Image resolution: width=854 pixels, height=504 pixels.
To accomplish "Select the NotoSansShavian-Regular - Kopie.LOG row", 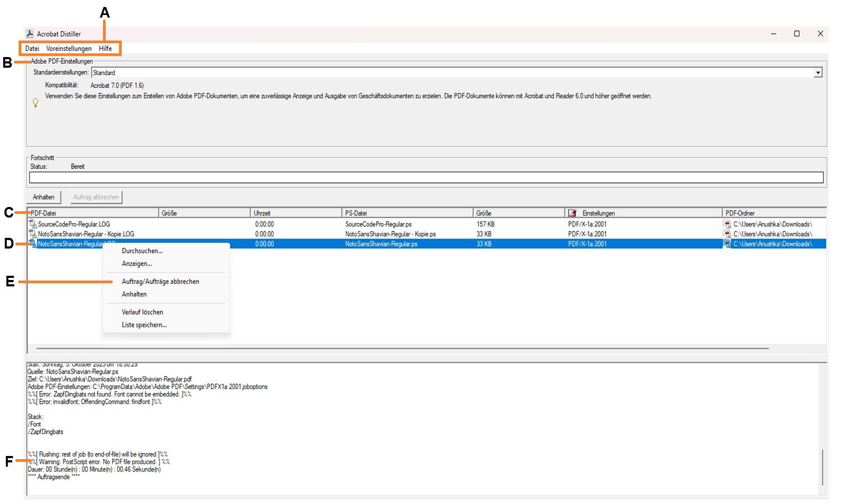I will pyautogui.click(x=427, y=234).
